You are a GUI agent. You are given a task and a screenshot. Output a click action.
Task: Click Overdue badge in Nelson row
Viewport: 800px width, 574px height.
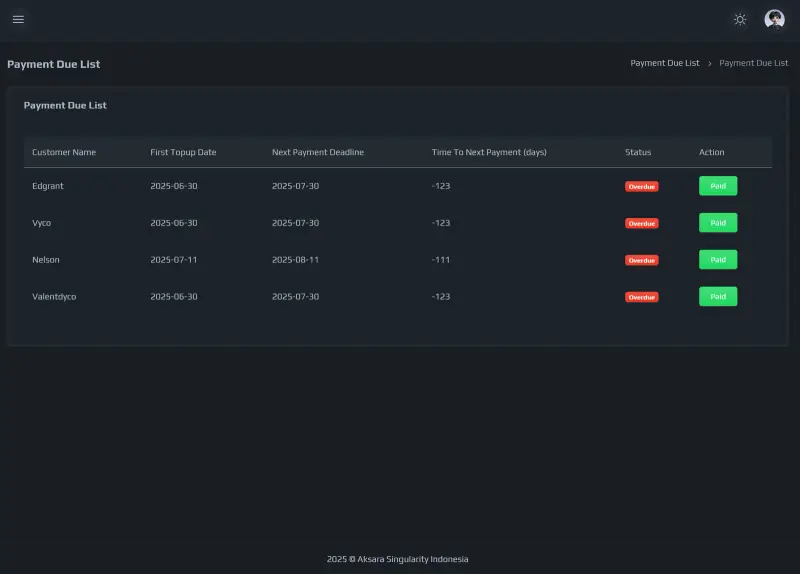641,260
